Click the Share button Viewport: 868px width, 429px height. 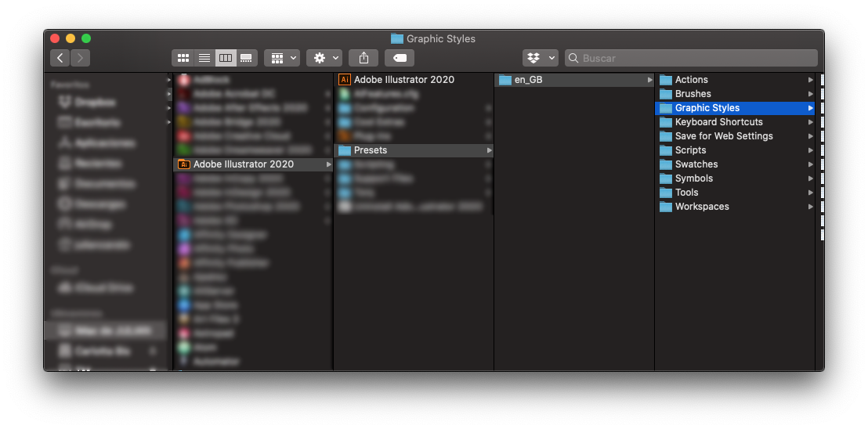pos(363,58)
